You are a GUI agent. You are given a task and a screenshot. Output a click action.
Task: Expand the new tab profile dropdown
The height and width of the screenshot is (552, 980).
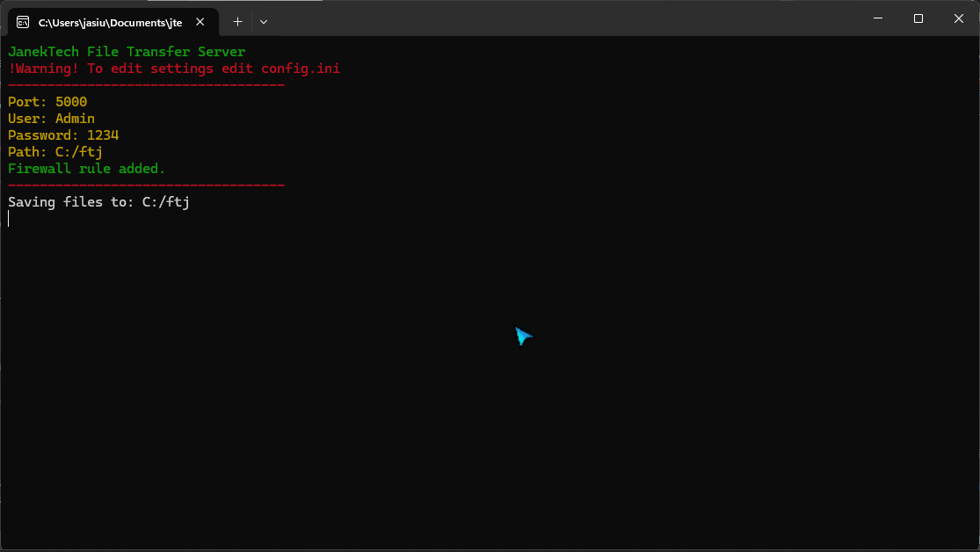tap(264, 22)
